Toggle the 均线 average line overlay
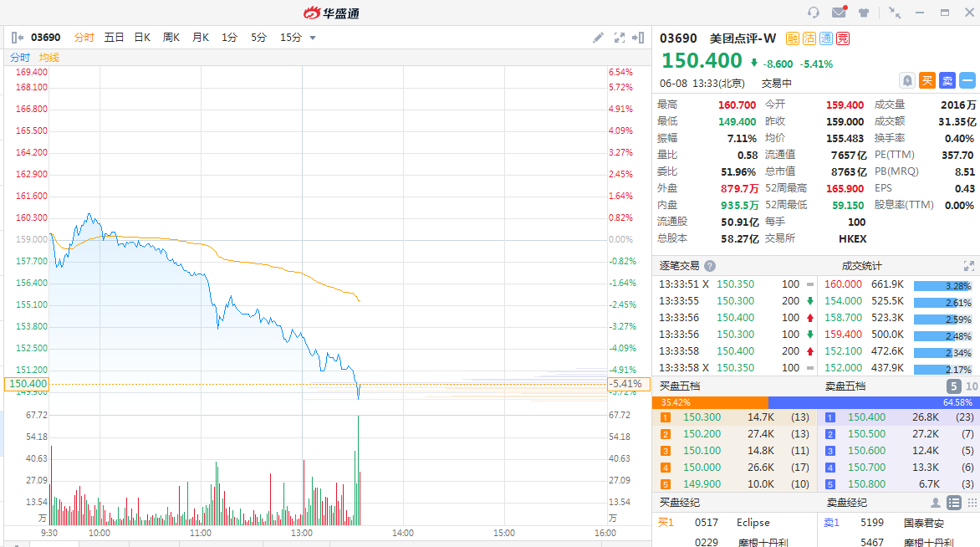 tap(48, 58)
